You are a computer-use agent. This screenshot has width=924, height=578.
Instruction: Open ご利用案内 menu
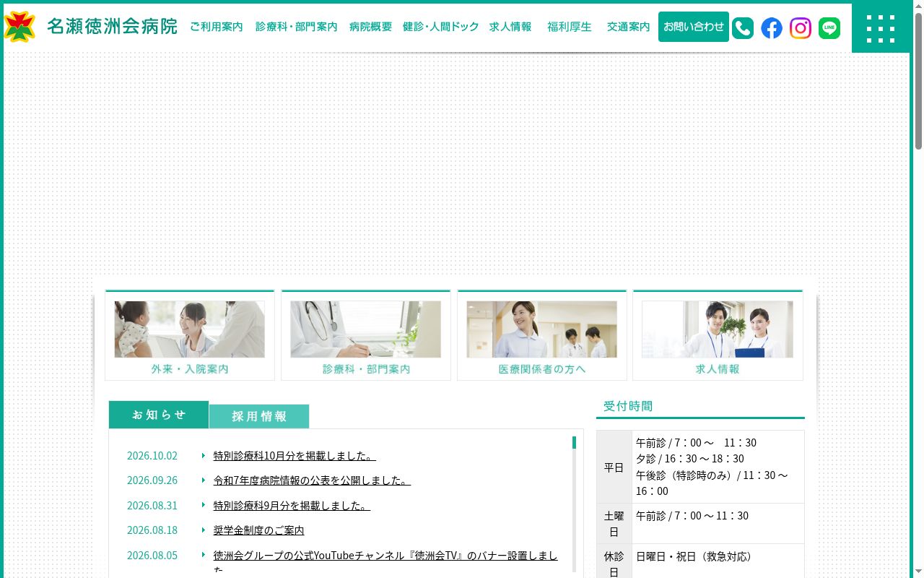click(217, 27)
